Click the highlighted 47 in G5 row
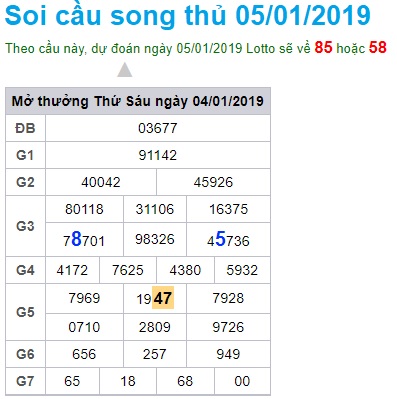Viewport: 397px width, 399px height. pyautogui.click(x=163, y=298)
